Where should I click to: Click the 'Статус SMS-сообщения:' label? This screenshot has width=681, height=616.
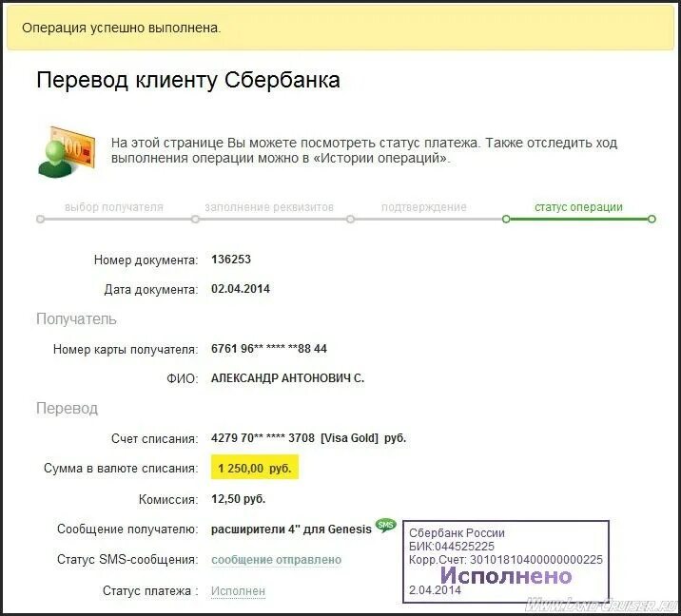point(127,560)
